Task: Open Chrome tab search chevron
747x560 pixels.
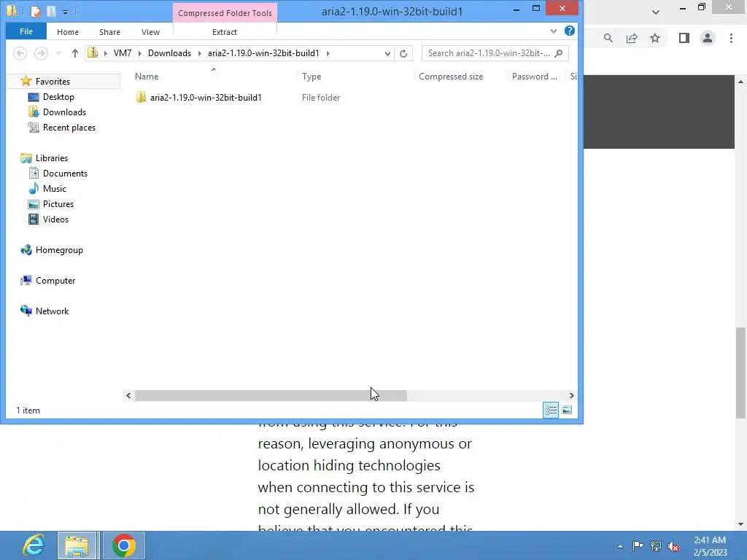Action: coord(656,12)
